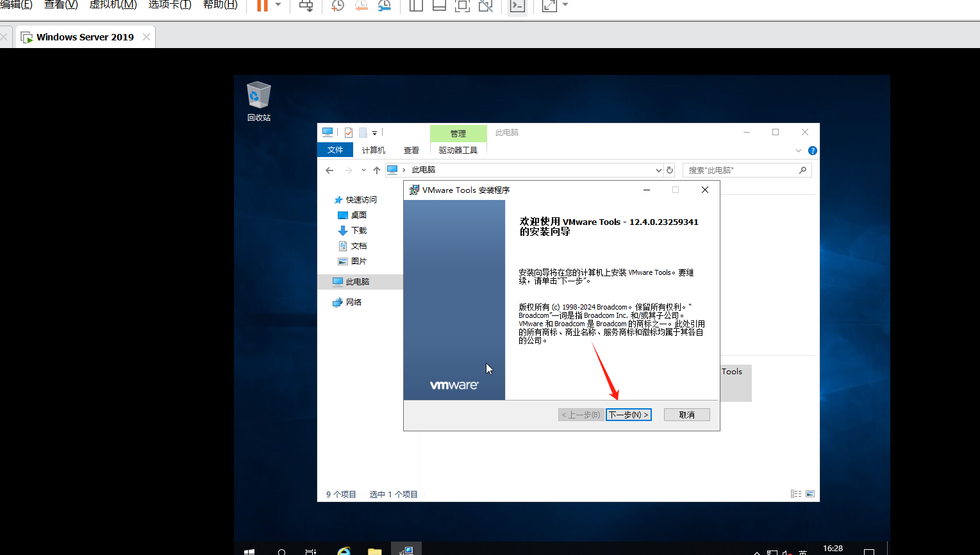
Task: Click the 管理 contextual tab header
Action: (x=458, y=133)
